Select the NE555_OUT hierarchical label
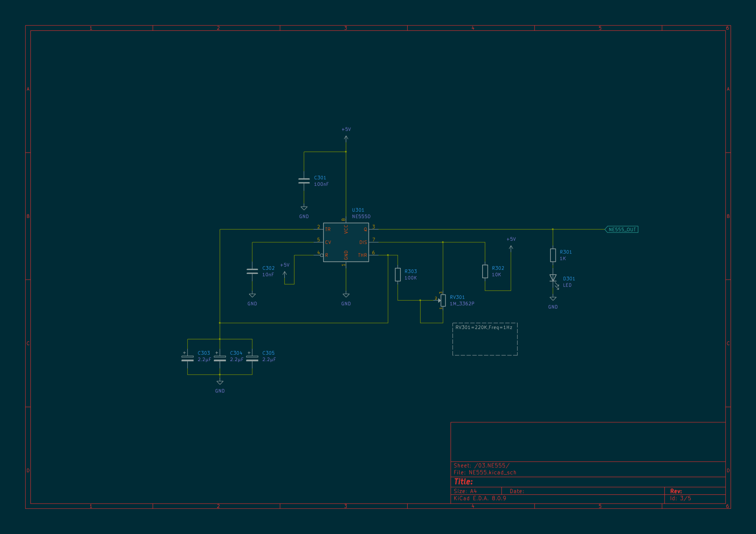Viewport: 756px width, 534px height. click(622, 229)
